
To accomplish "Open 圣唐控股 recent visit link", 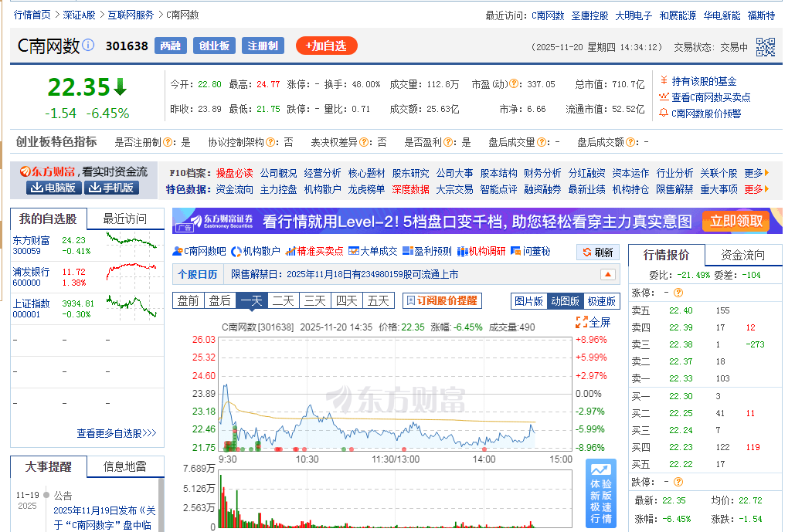I will tap(589, 15).
